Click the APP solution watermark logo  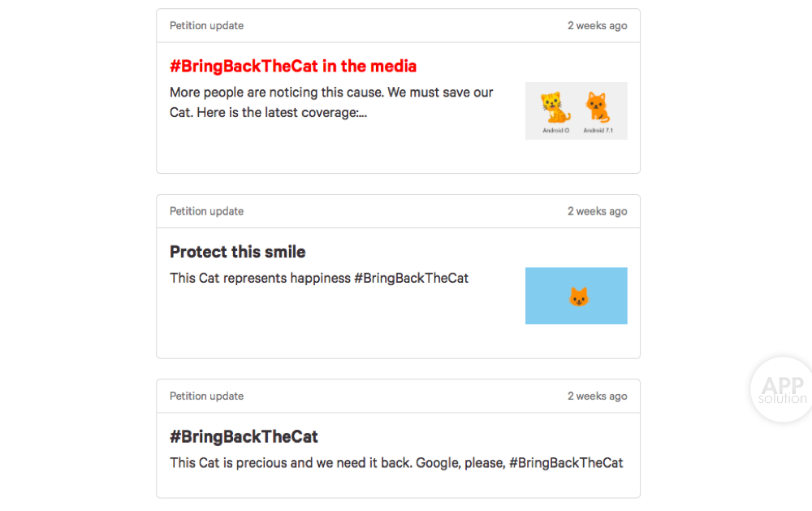coord(782,390)
